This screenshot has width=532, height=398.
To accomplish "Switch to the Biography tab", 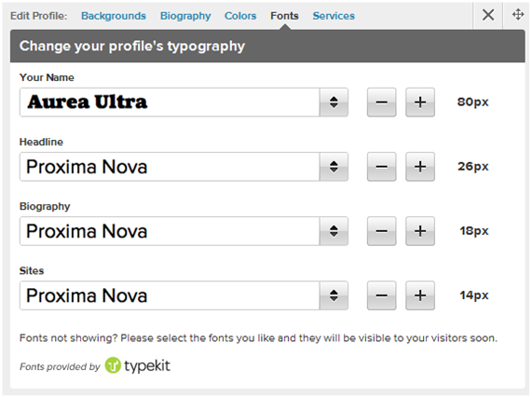I will pos(185,16).
